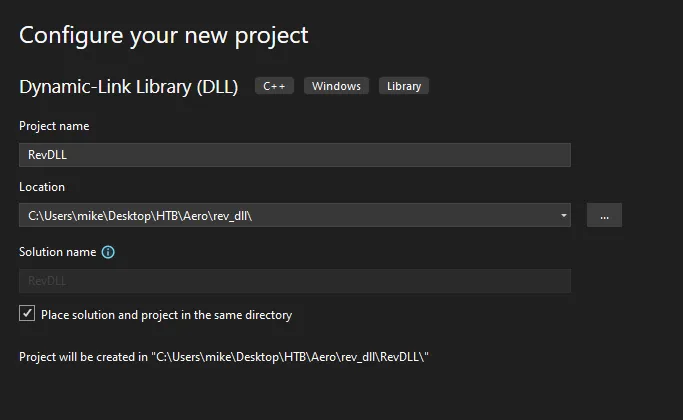This screenshot has height=420, width=683.
Task: Click the Library tag badge
Action: coord(404,86)
